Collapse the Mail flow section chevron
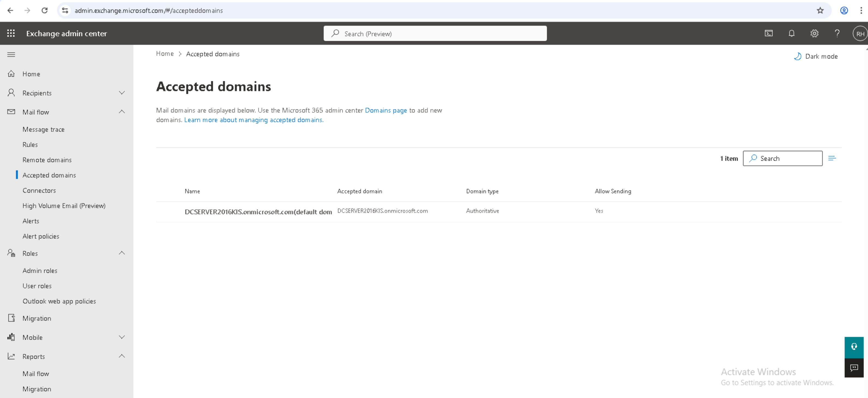 pyautogui.click(x=122, y=112)
